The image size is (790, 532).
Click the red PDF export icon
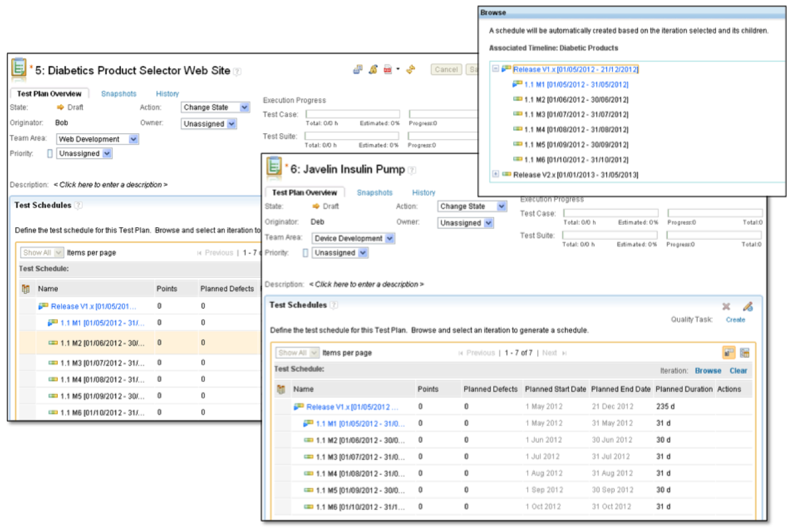coord(388,69)
